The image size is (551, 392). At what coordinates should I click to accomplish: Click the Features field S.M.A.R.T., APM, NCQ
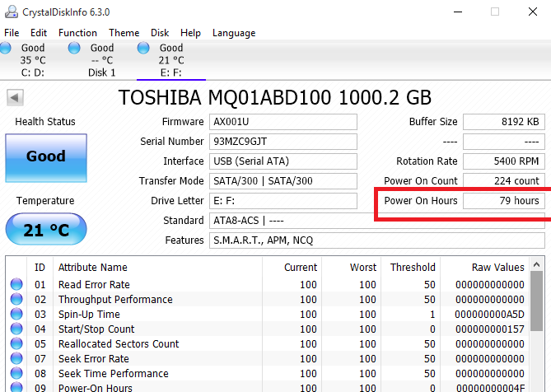pyautogui.click(x=377, y=240)
